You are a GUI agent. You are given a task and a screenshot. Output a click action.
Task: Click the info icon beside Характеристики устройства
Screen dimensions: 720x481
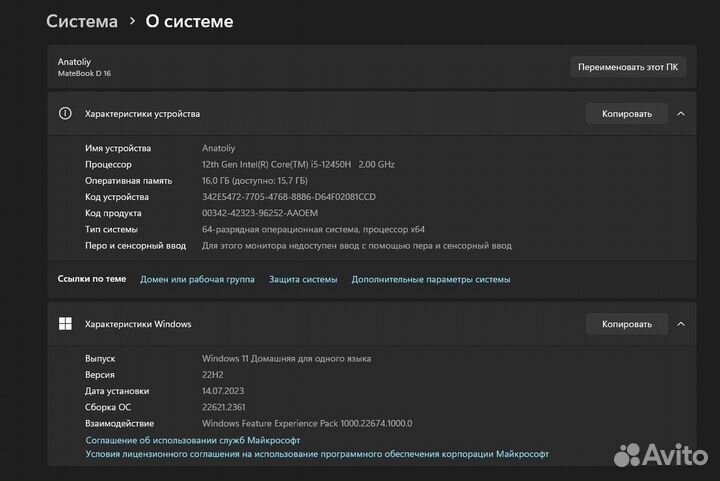(65, 113)
